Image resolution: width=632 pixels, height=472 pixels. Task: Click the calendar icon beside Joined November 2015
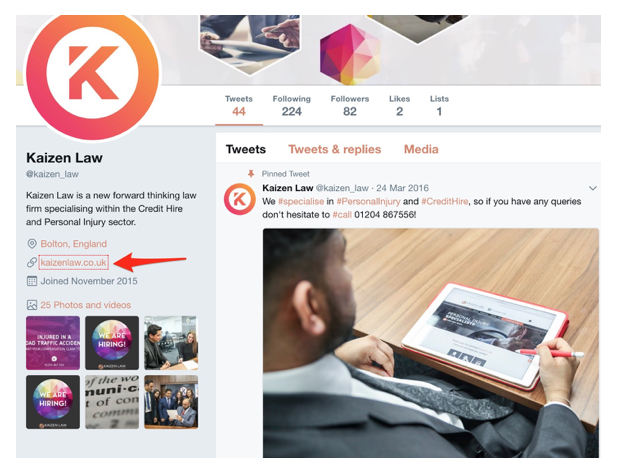[x=32, y=281]
